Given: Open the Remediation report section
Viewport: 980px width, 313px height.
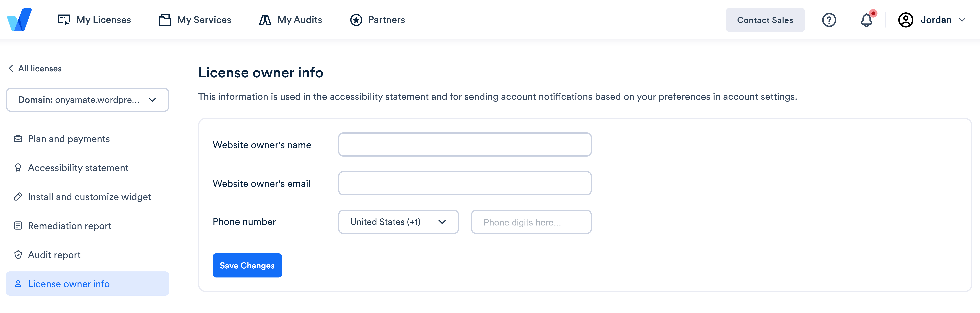Looking at the screenshot, I should click(x=70, y=225).
